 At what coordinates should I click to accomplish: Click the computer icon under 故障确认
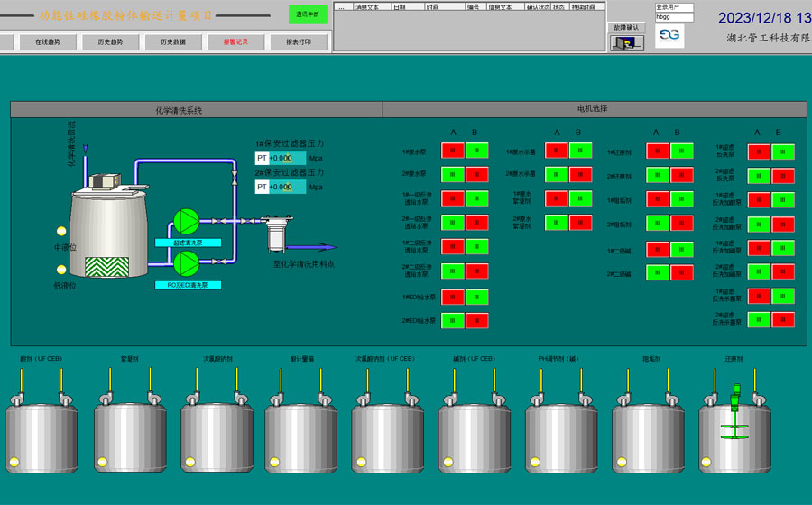click(626, 42)
